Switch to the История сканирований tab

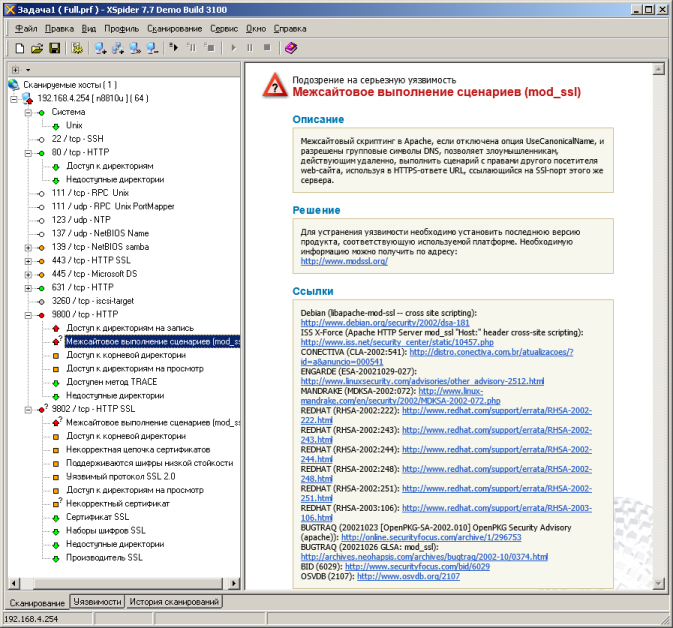tap(174, 602)
